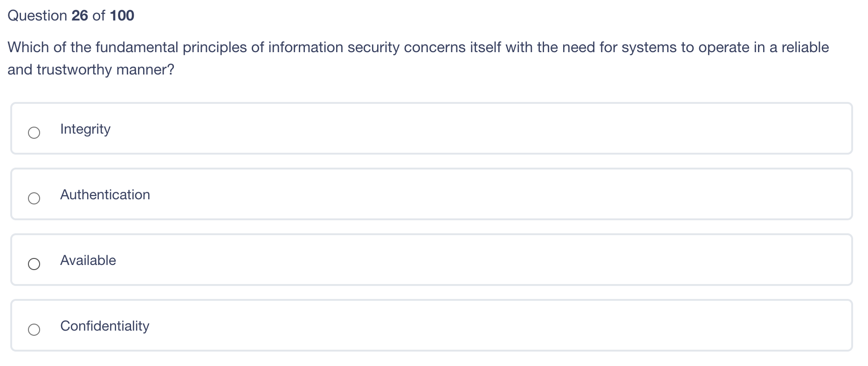Select the Available radio button
The width and height of the screenshot is (868, 366).
coord(34,264)
